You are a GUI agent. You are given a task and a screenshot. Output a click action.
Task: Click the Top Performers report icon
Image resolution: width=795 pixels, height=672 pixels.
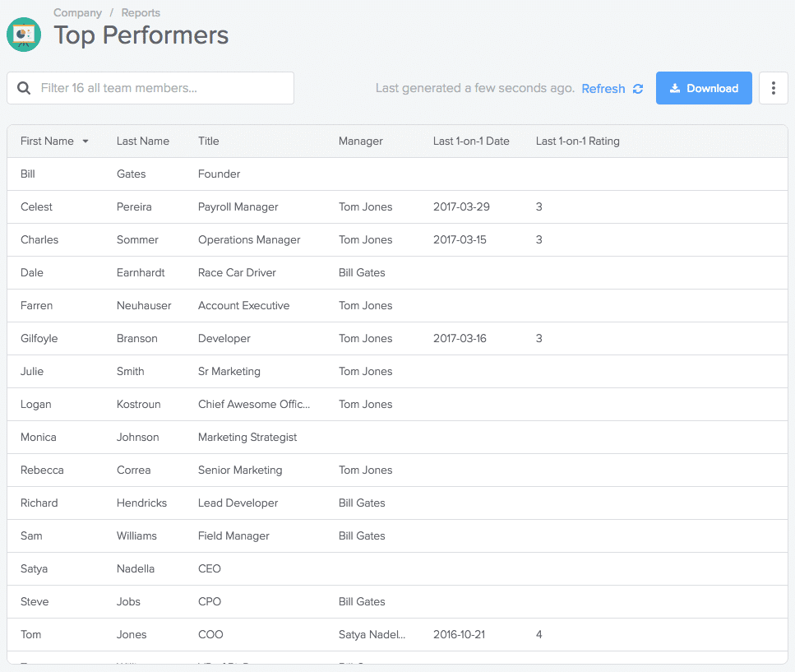(24, 34)
